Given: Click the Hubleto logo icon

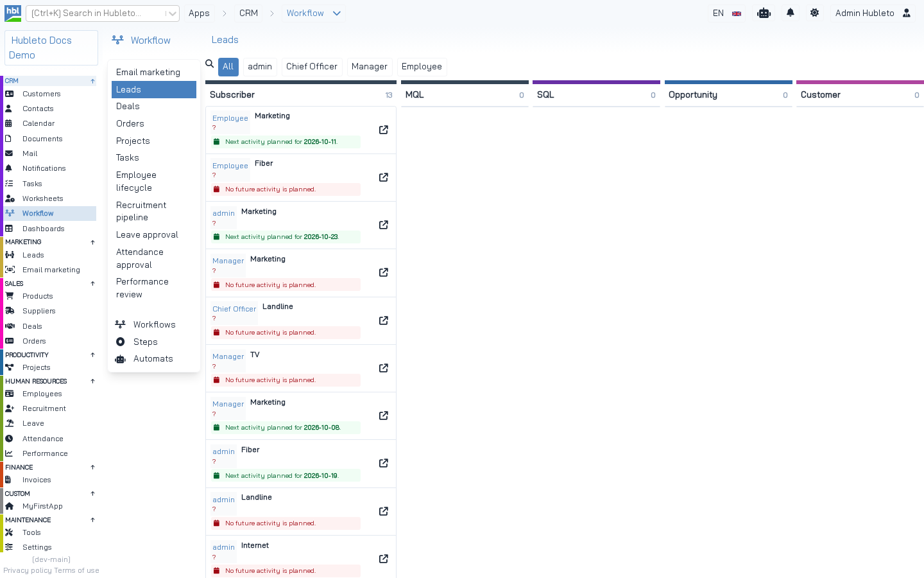Looking at the screenshot, I should pos(13,13).
